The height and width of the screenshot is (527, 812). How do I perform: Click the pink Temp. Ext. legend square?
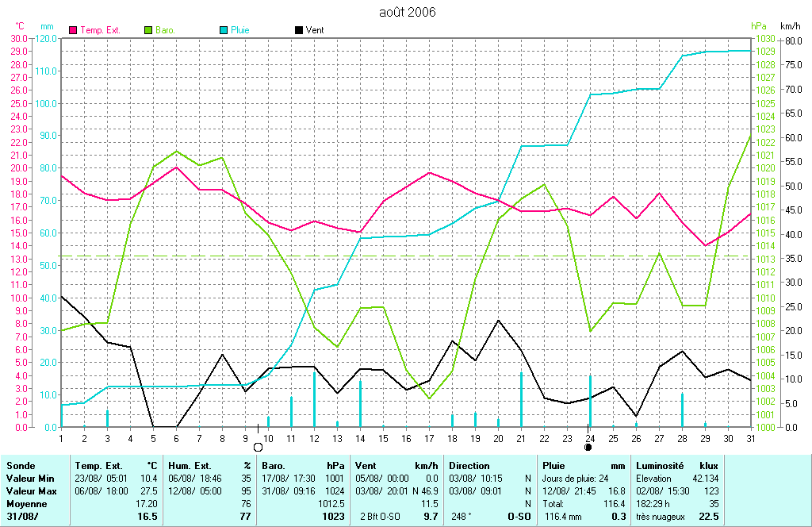[75, 30]
